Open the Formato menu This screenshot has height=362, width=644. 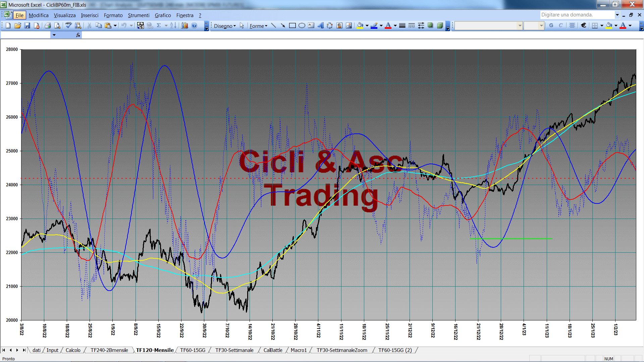[x=113, y=15]
